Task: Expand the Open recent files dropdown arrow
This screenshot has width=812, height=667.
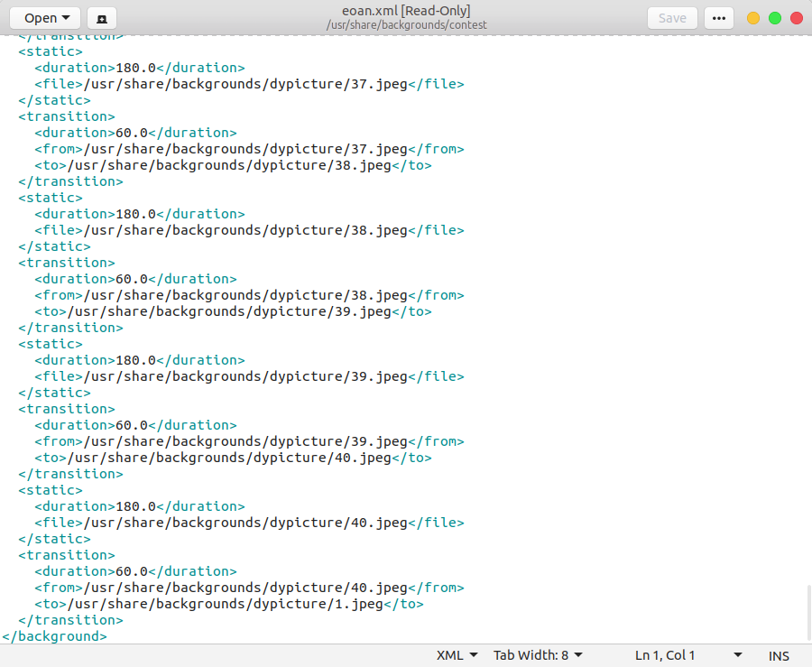Action: coord(66,18)
